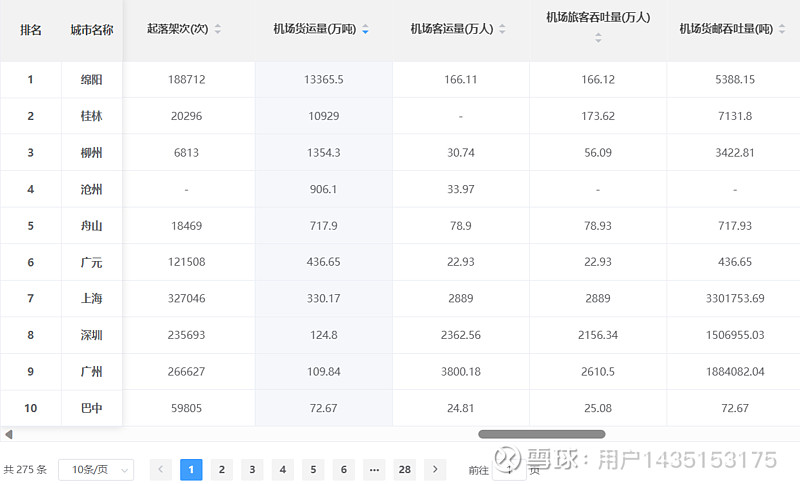The width and height of the screenshot is (800, 484).
Task: Go to previous page arrow
Action: [161, 469]
